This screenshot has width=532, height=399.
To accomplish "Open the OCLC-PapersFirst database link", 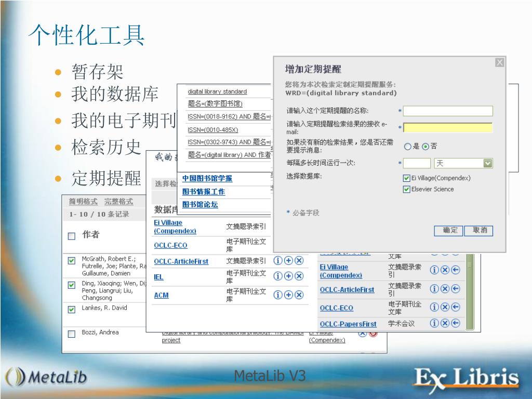I will pyautogui.click(x=348, y=324).
